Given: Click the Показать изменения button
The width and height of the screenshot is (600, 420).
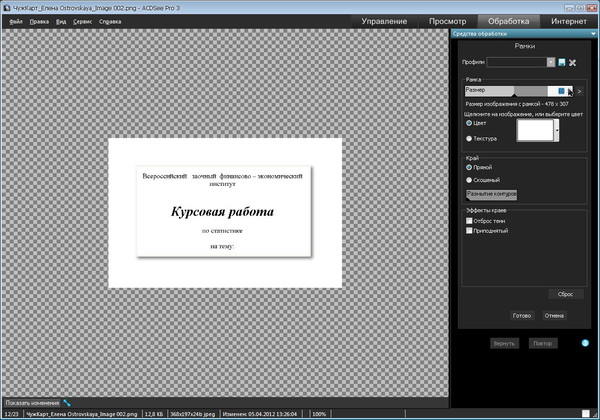Looking at the screenshot, I should coord(32,403).
